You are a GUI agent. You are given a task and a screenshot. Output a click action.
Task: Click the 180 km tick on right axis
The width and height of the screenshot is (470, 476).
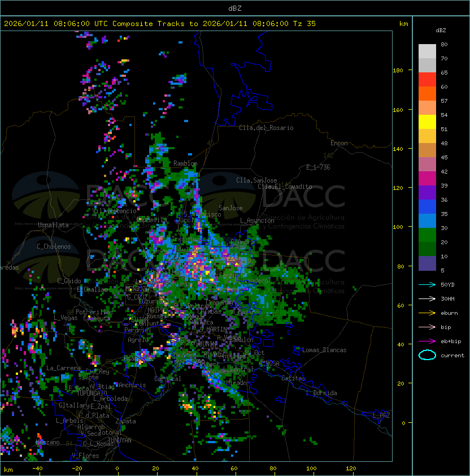(x=398, y=71)
